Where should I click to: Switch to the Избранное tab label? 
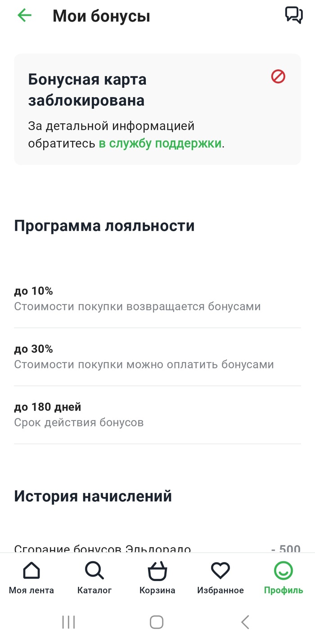(x=220, y=590)
